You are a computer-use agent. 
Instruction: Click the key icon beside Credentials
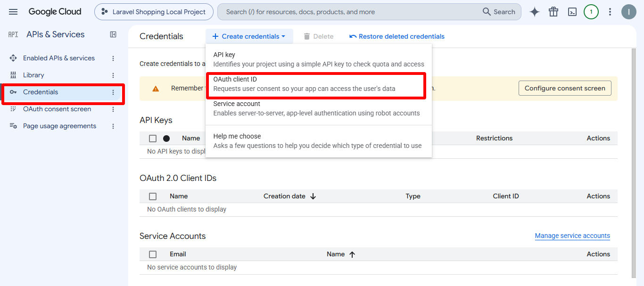13,92
